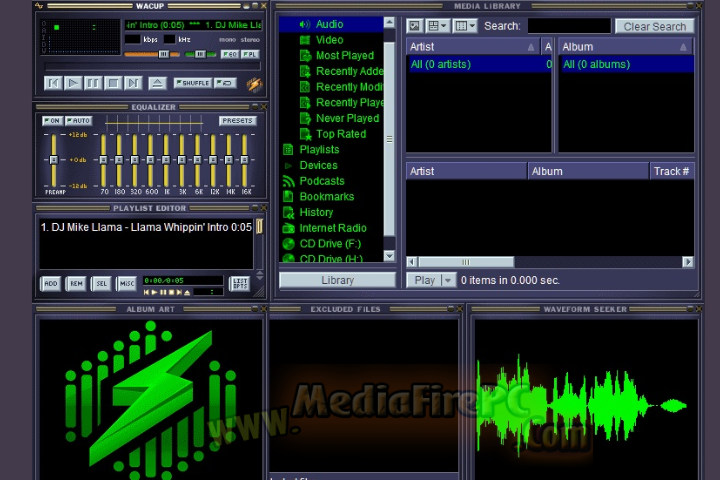This screenshot has height=480, width=720.
Task: Open Top Rated smart view
Action: 341,134
